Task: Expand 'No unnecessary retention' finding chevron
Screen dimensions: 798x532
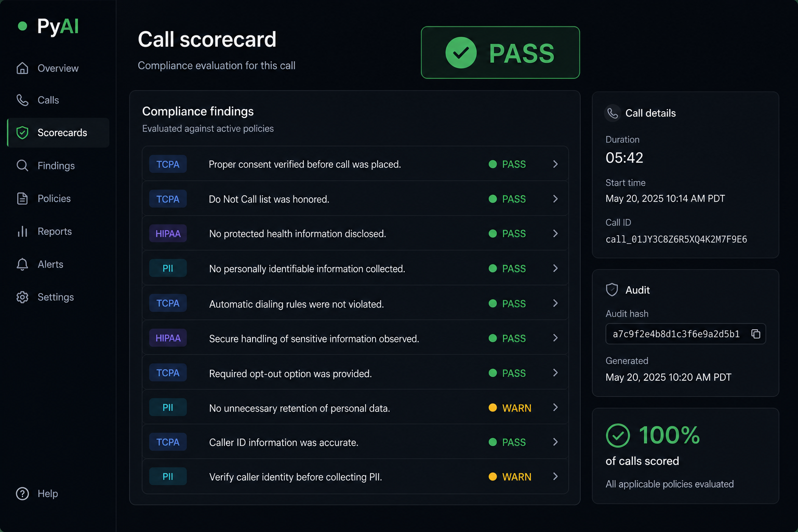Action: (555, 407)
